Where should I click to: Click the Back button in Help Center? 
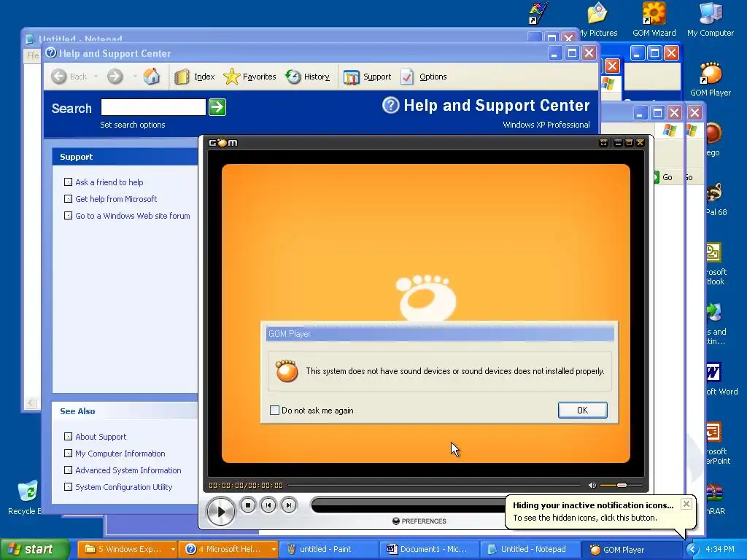pyautogui.click(x=69, y=76)
